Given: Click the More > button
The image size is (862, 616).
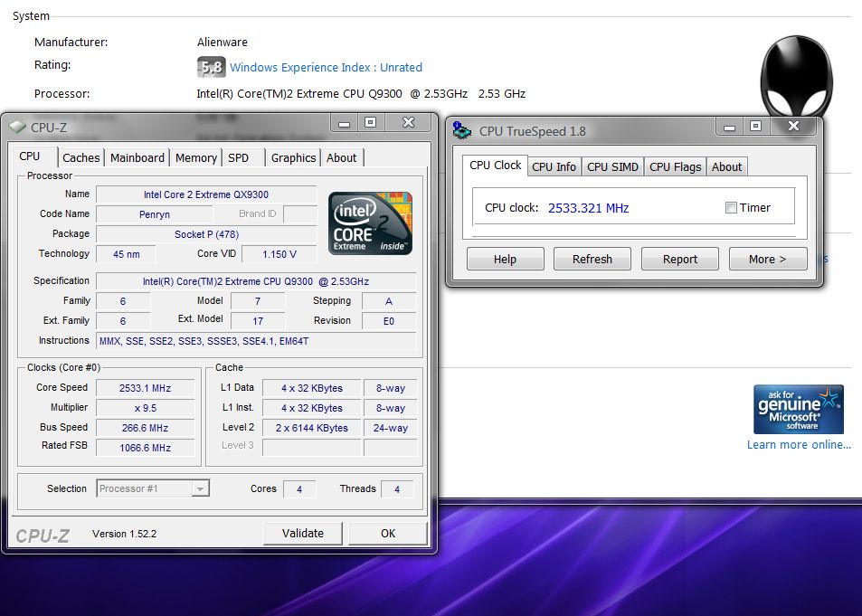Looking at the screenshot, I should (x=767, y=259).
